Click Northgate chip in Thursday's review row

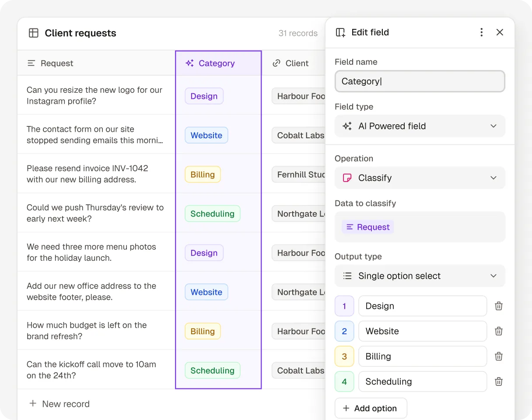coord(299,213)
